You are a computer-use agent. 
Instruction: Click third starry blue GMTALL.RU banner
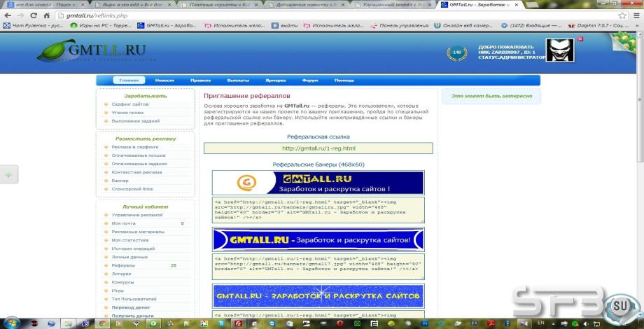click(318, 296)
